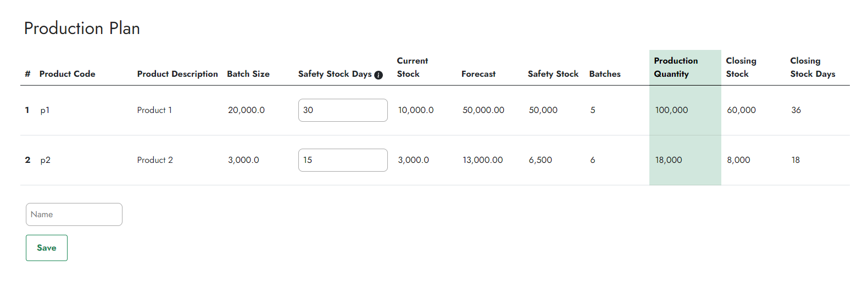The width and height of the screenshot is (868, 283).
Task: Click production quantity 100,000 cell
Action: 671,110
